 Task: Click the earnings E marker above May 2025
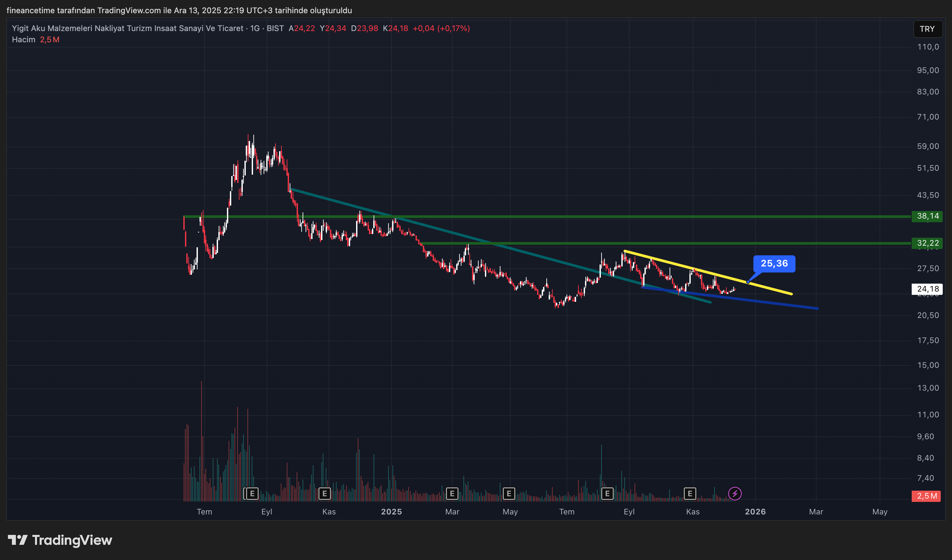(x=509, y=493)
